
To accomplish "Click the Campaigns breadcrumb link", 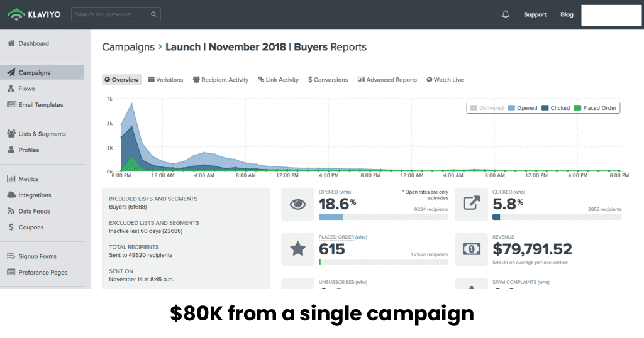I will pos(128,47).
